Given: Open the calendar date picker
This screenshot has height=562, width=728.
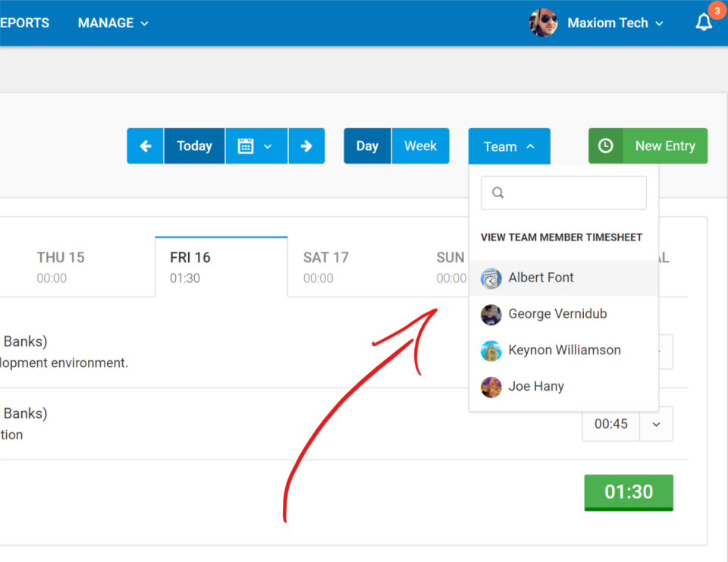Looking at the screenshot, I should 256,146.
